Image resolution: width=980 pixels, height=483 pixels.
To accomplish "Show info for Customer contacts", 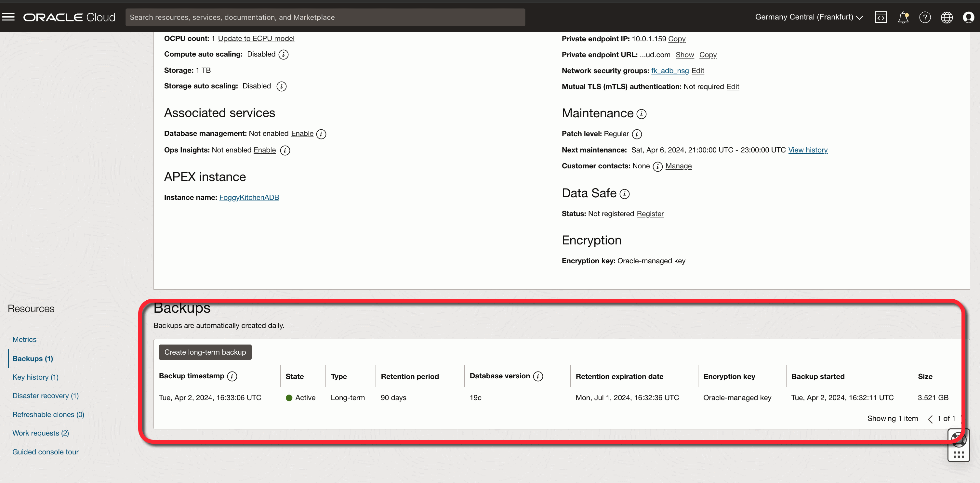I will point(657,166).
